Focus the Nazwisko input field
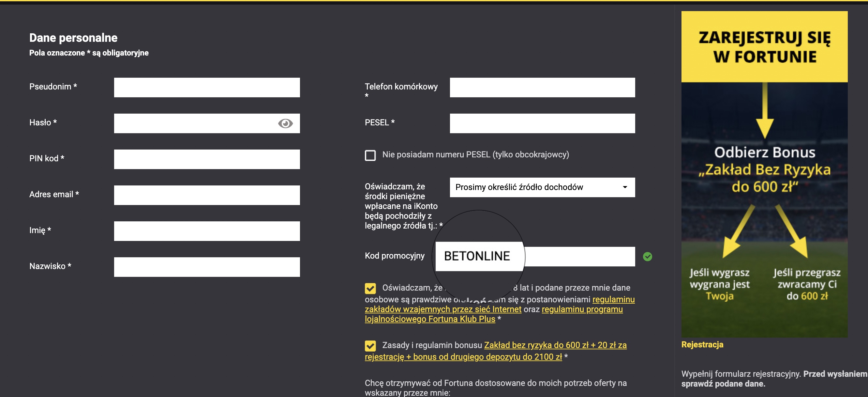The height and width of the screenshot is (397, 868). 207,267
